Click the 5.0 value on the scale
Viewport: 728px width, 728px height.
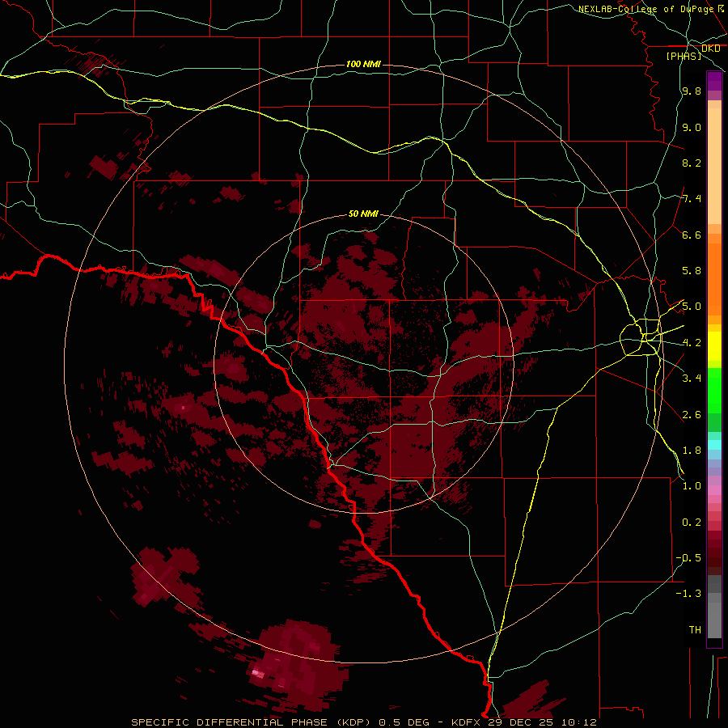692,307
